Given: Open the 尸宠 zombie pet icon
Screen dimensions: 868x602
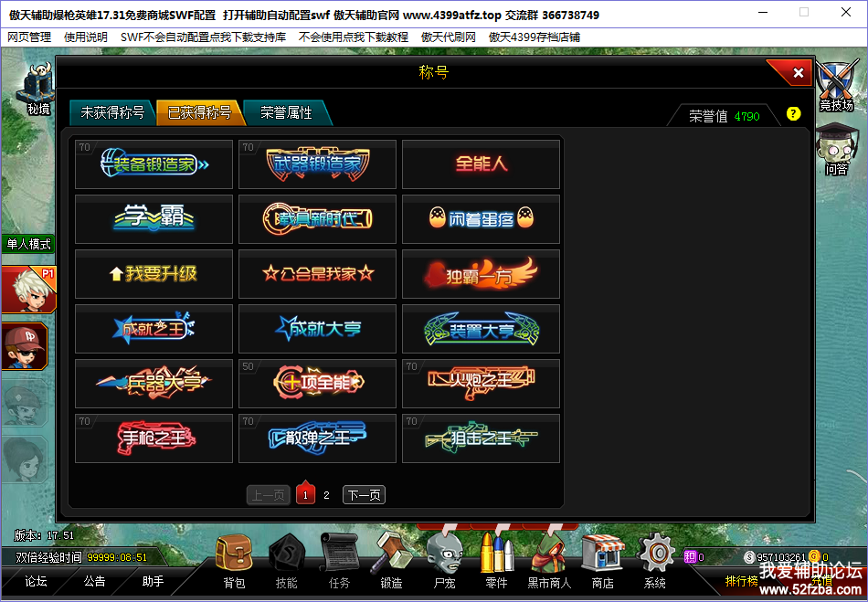Looking at the screenshot, I should [445, 560].
